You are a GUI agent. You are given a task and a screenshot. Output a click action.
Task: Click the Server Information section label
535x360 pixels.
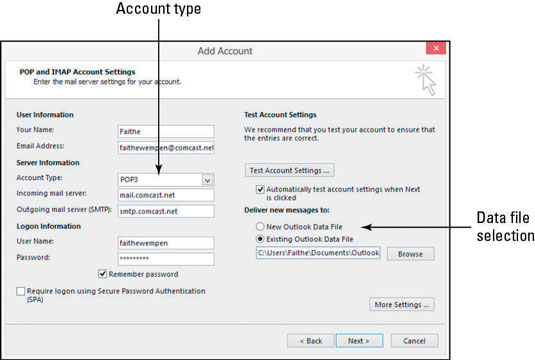click(48, 163)
